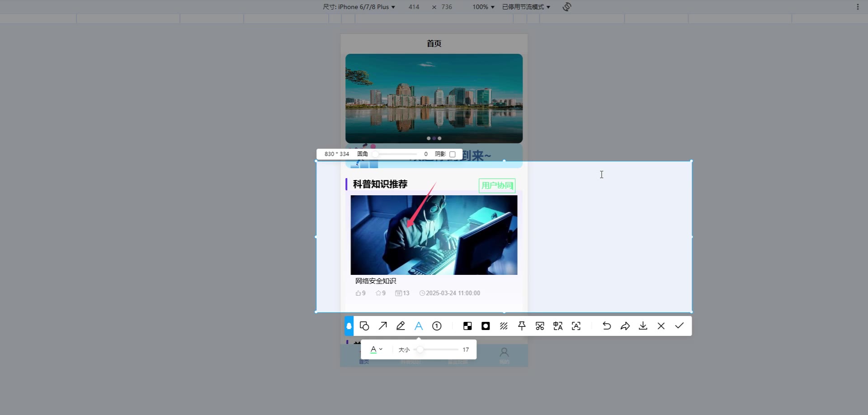Image resolution: width=868 pixels, height=415 pixels.
Task: Click the 大小 font size slider
Action: coord(436,349)
